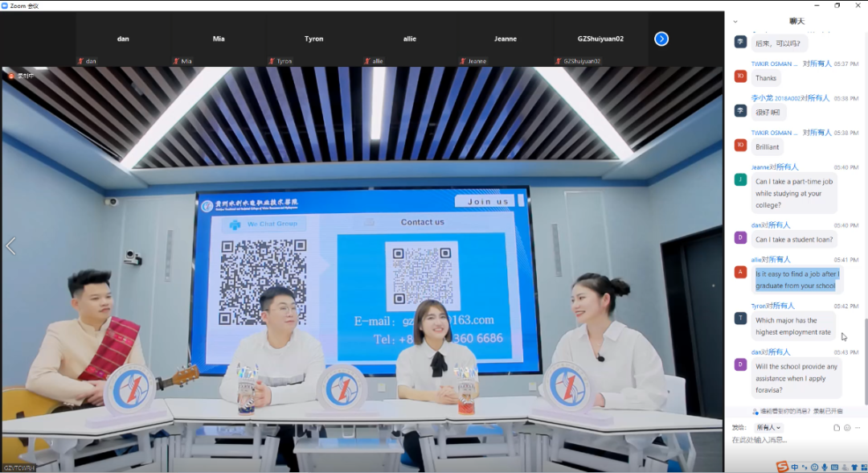Click 'Who can see your messages' notice link
Screen dimensions: 868x473
(801, 412)
